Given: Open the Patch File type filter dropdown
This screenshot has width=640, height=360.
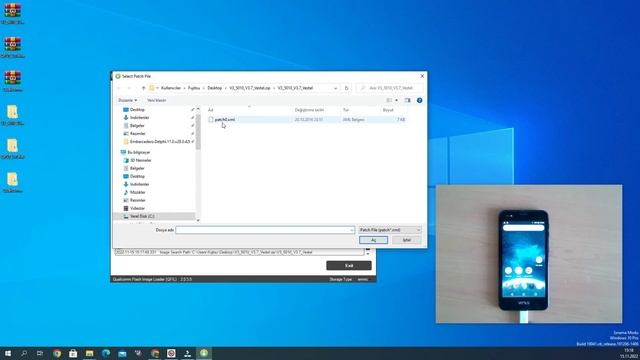Looking at the screenshot, I should (390, 230).
